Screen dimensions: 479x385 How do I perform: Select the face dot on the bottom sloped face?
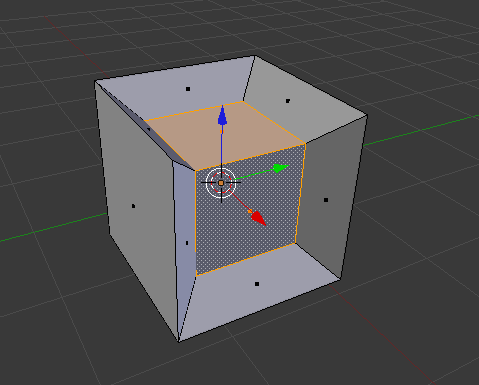coord(257,284)
